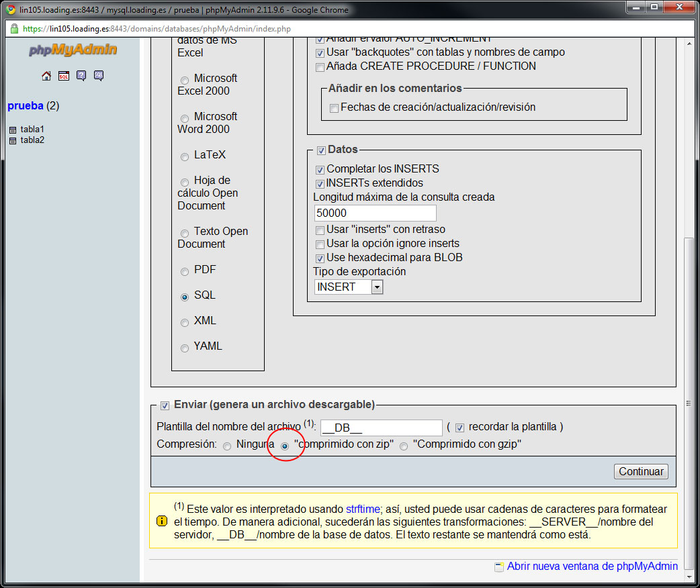Open the prueba database link
700x588 pixels.
pos(26,106)
